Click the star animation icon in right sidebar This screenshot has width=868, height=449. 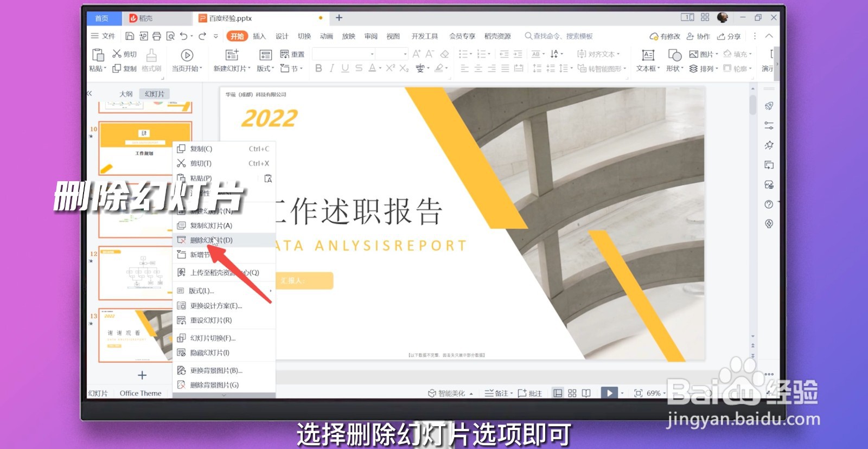point(769,145)
